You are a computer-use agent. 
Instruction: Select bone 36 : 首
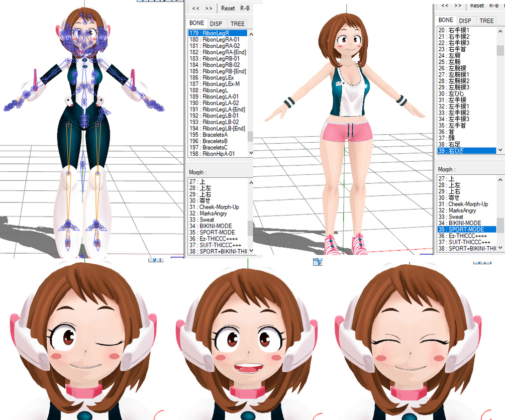coord(467,132)
